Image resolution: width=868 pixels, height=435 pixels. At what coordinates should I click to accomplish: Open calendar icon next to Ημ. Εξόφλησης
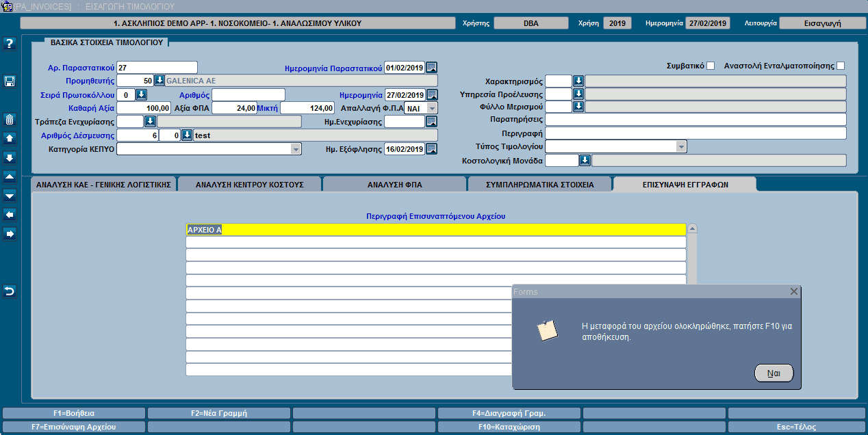[x=431, y=149]
